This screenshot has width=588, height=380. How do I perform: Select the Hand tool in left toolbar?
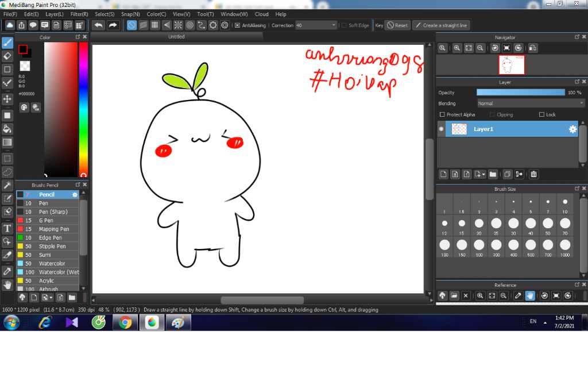pyautogui.click(x=7, y=285)
